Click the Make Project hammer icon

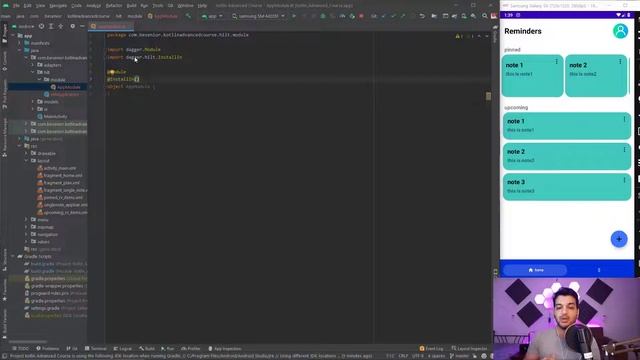[x=188, y=16]
